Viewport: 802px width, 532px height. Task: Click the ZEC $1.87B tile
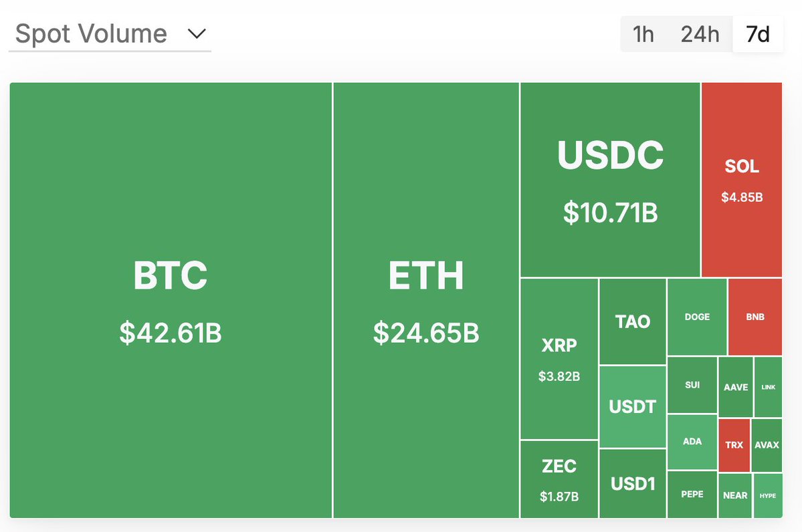[x=559, y=479]
